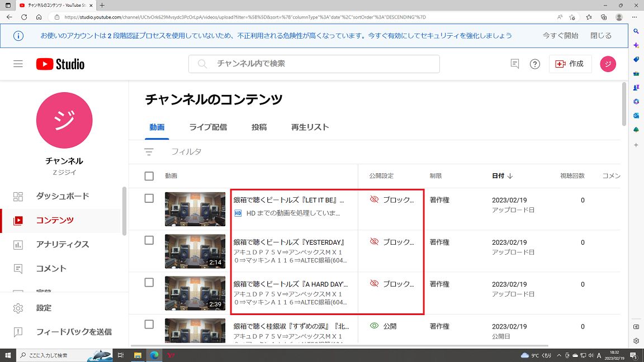Open the YouTube Studio hamburger menu
The width and height of the screenshot is (644, 362).
(x=18, y=64)
